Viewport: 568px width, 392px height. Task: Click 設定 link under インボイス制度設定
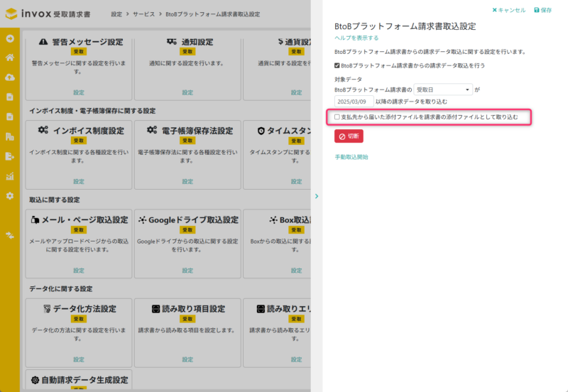point(79,182)
